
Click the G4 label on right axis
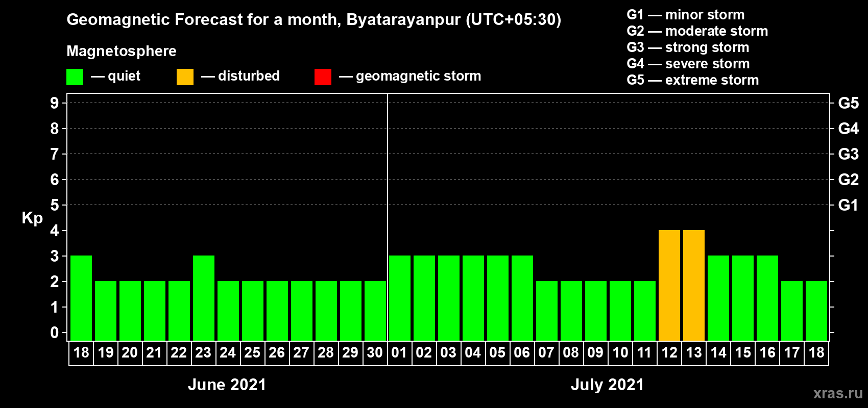(x=849, y=129)
